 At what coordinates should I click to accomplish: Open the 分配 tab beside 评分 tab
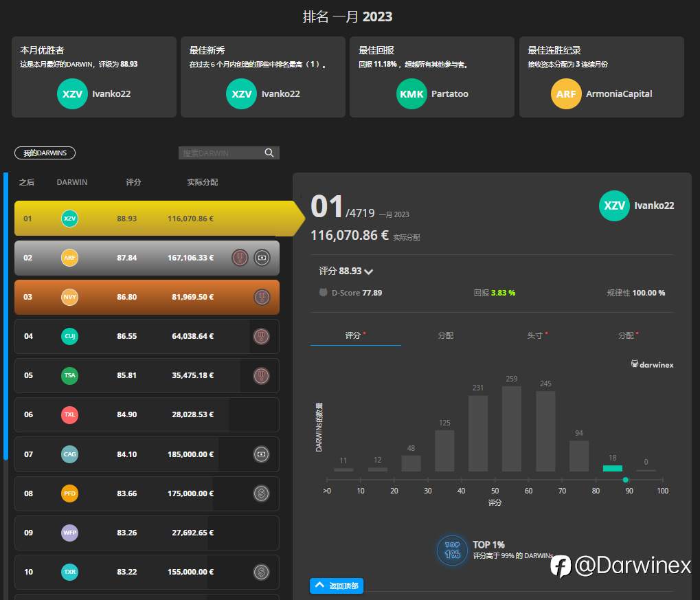pos(446,335)
